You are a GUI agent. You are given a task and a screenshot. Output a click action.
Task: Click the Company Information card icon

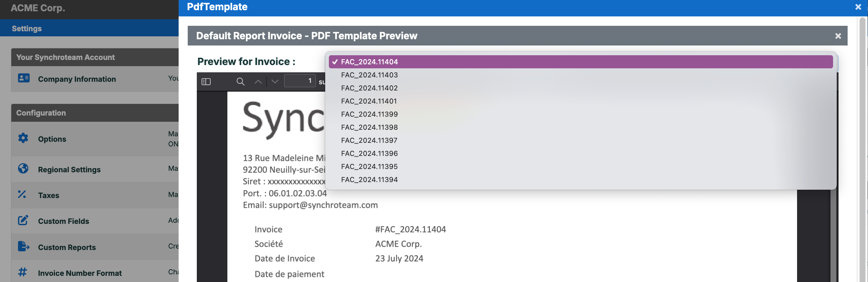24,78
